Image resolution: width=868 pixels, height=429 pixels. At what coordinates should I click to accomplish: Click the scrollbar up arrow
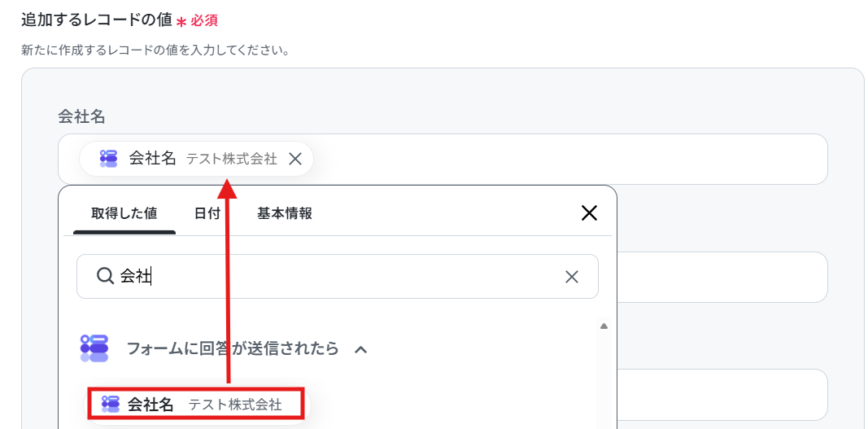point(604,326)
